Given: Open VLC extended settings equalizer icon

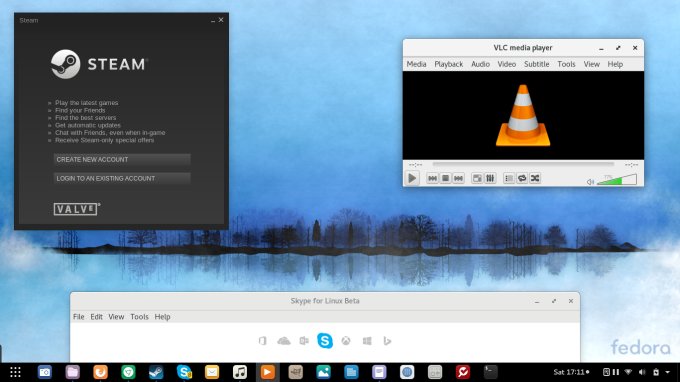Looking at the screenshot, I should [x=490, y=178].
